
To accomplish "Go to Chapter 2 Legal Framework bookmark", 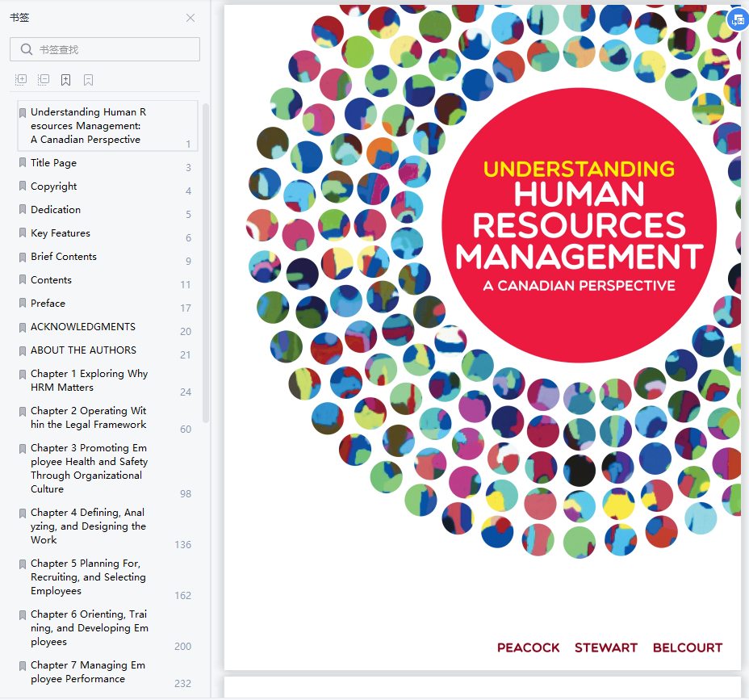I will [88, 417].
